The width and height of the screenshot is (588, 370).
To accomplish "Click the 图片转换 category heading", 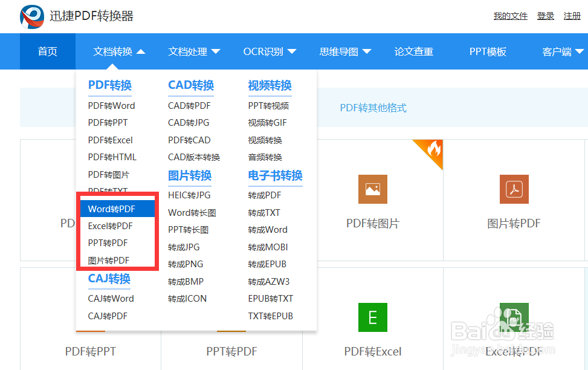I will [x=189, y=175].
